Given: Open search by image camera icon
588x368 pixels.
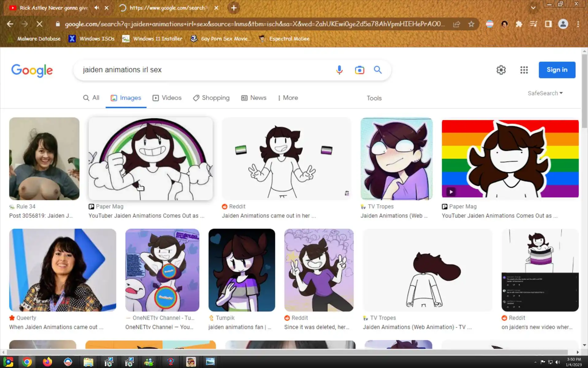Looking at the screenshot, I should [359, 70].
